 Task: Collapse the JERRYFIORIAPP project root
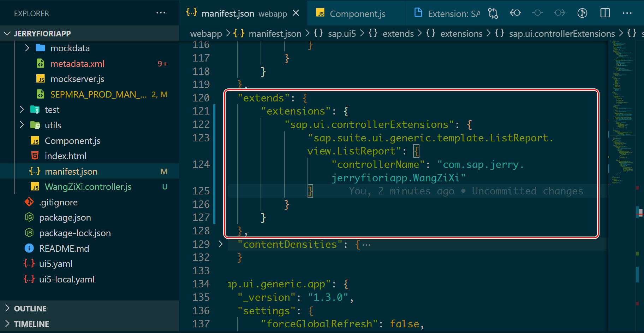coord(7,34)
